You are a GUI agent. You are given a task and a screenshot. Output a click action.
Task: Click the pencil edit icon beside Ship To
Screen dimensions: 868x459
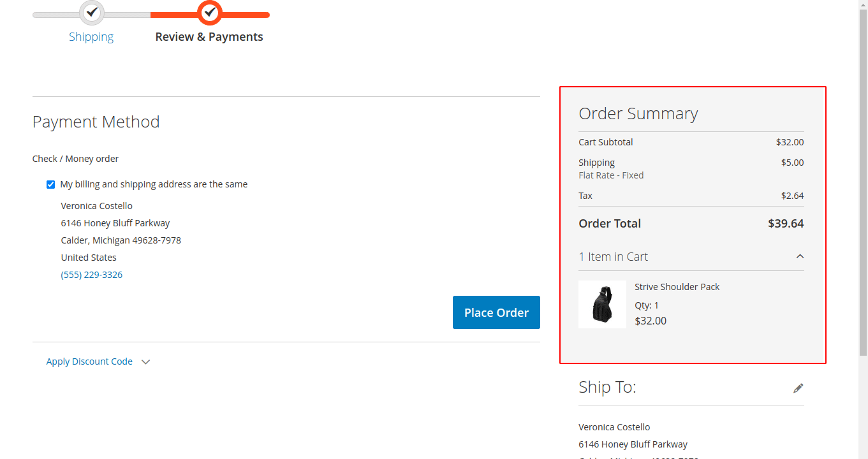tap(798, 388)
